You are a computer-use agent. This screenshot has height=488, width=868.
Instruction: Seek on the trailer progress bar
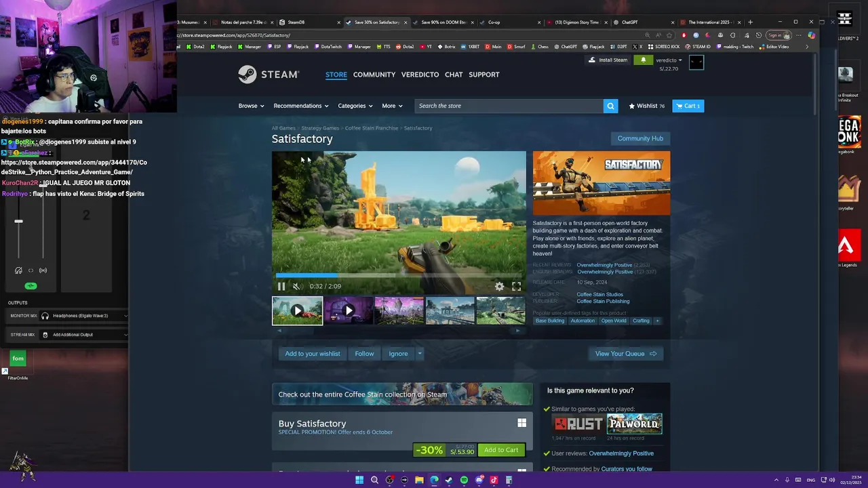tap(399, 275)
